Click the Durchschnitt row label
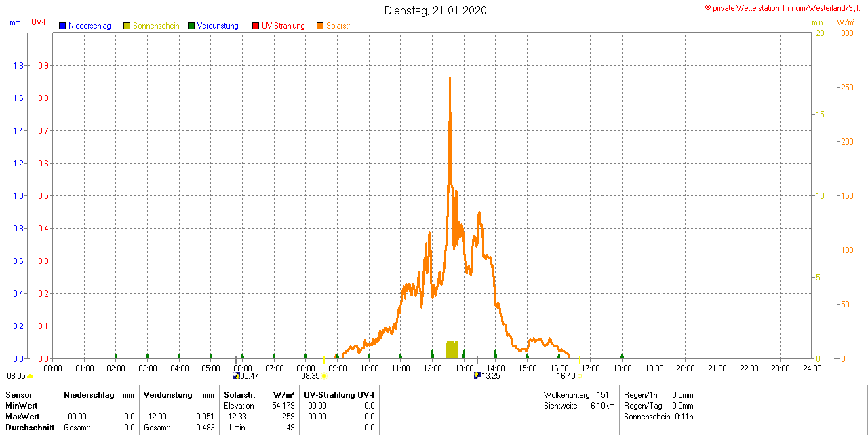The width and height of the screenshot is (868, 435). click(28, 428)
